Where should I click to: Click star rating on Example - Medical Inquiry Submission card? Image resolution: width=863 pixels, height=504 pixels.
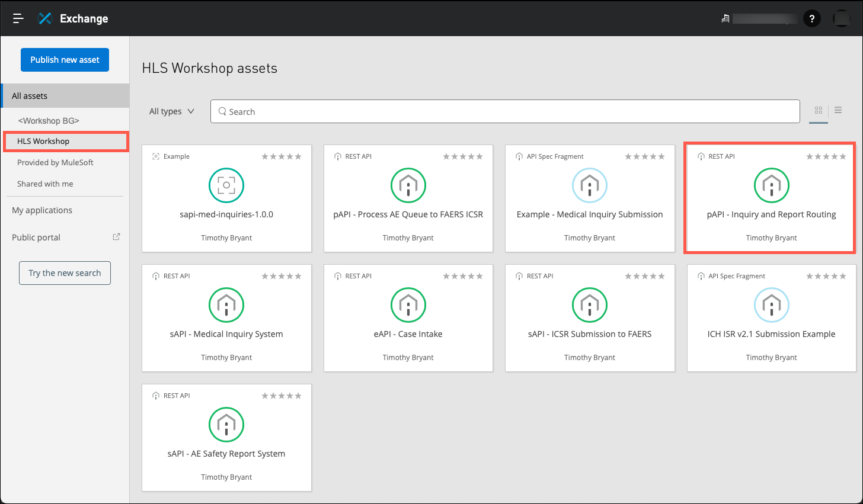[x=645, y=156]
